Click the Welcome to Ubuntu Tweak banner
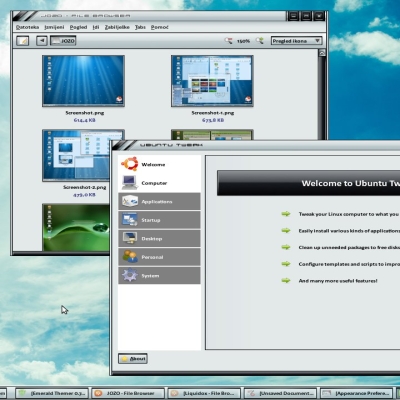Viewport: 400px width, 400px height. point(308,183)
